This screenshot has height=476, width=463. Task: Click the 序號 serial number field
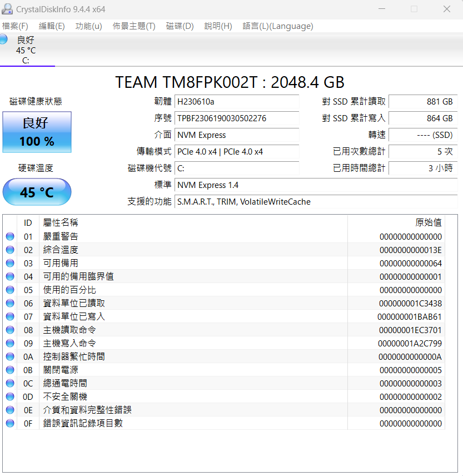[237, 118]
